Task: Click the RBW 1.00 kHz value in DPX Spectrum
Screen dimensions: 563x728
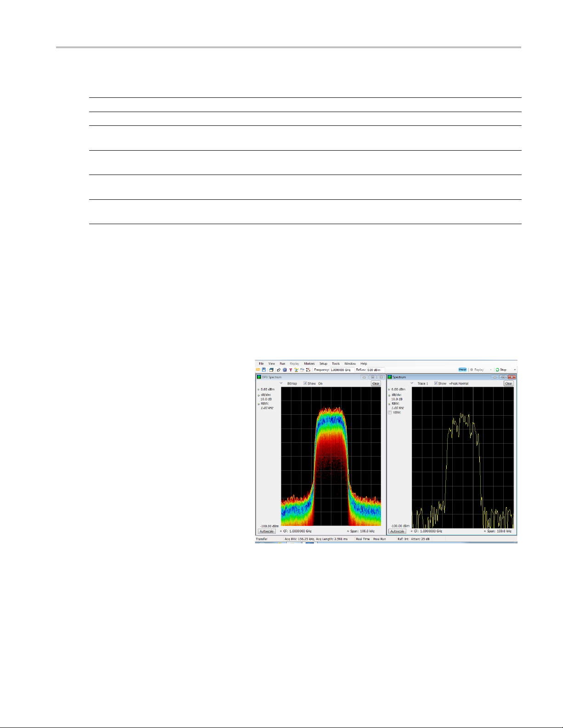Action: [267, 408]
